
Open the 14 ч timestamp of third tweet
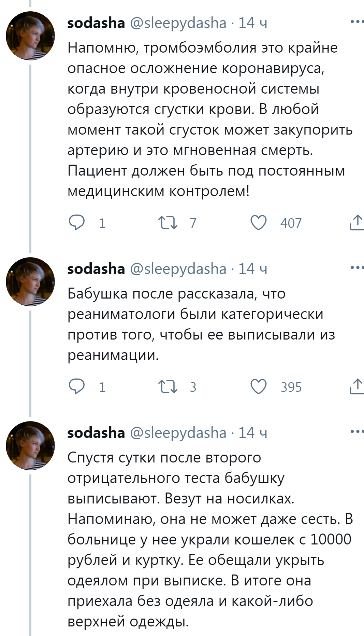(x=252, y=433)
